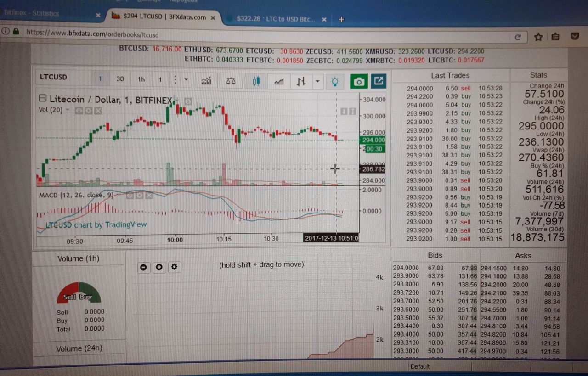Click the 294.000 current price label
The width and height of the screenshot is (588, 376).
coord(373,140)
